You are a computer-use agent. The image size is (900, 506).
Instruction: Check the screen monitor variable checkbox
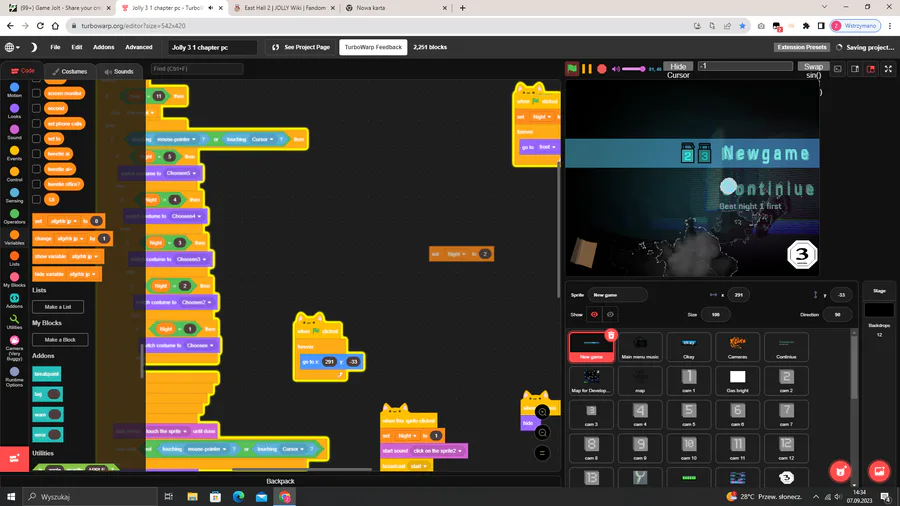[36, 93]
